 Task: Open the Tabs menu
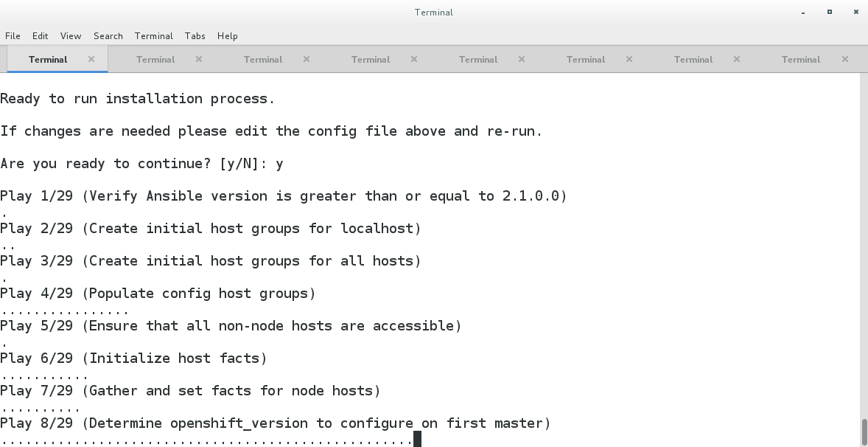pyautogui.click(x=195, y=35)
